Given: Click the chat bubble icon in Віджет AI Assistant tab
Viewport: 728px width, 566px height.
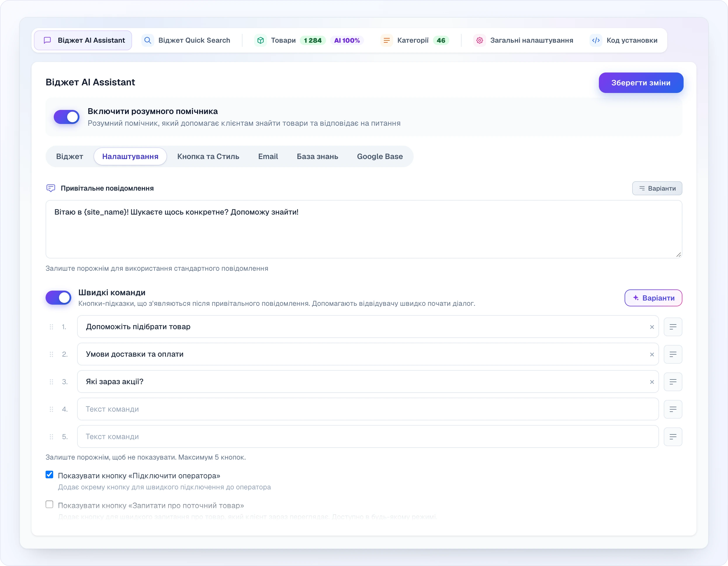Looking at the screenshot, I should tap(47, 40).
